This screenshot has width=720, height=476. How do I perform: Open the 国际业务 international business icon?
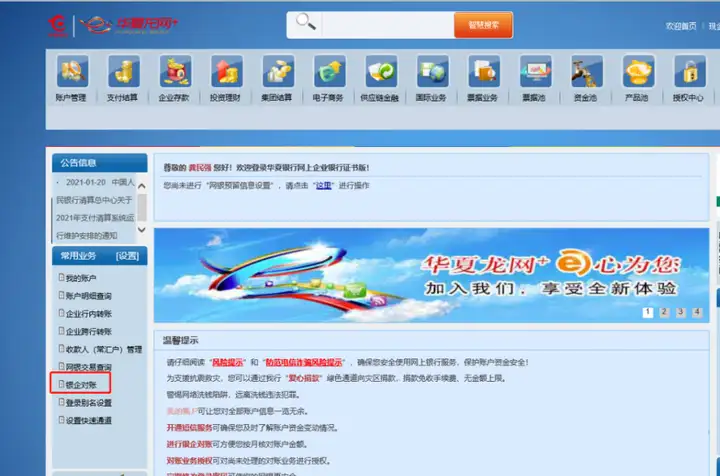point(433,71)
